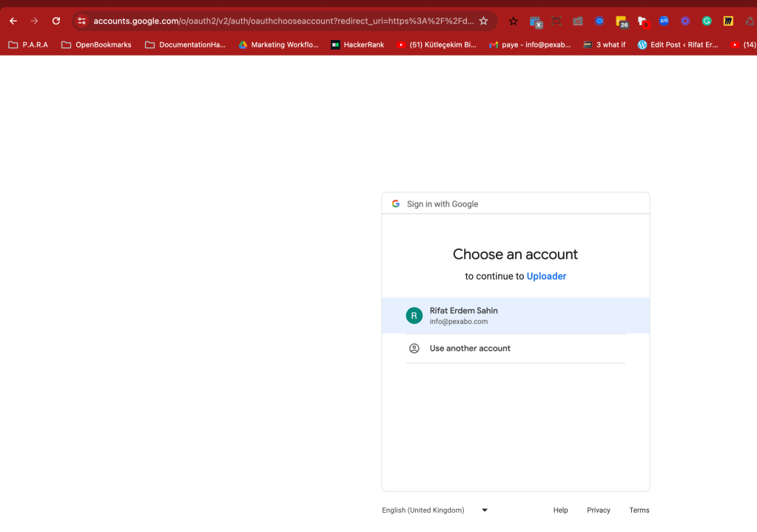The height and width of the screenshot is (532, 757).
Task: Open the OpenBookmarks folder
Action: point(96,44)
